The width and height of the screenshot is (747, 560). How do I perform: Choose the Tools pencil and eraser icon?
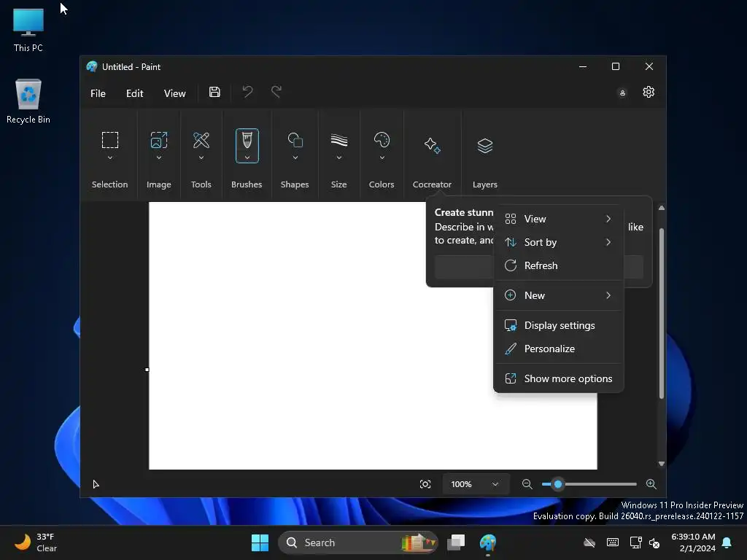(201, 140)
